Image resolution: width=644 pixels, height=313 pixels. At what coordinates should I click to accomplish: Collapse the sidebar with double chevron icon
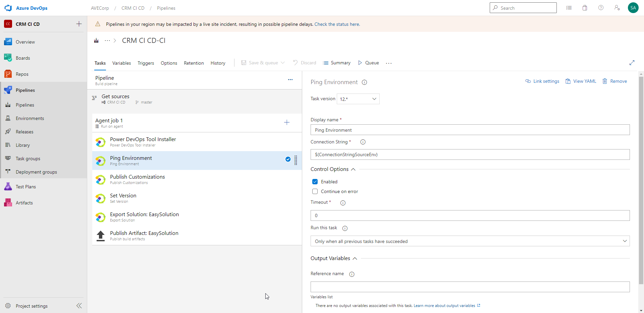(x=79, y=306)
